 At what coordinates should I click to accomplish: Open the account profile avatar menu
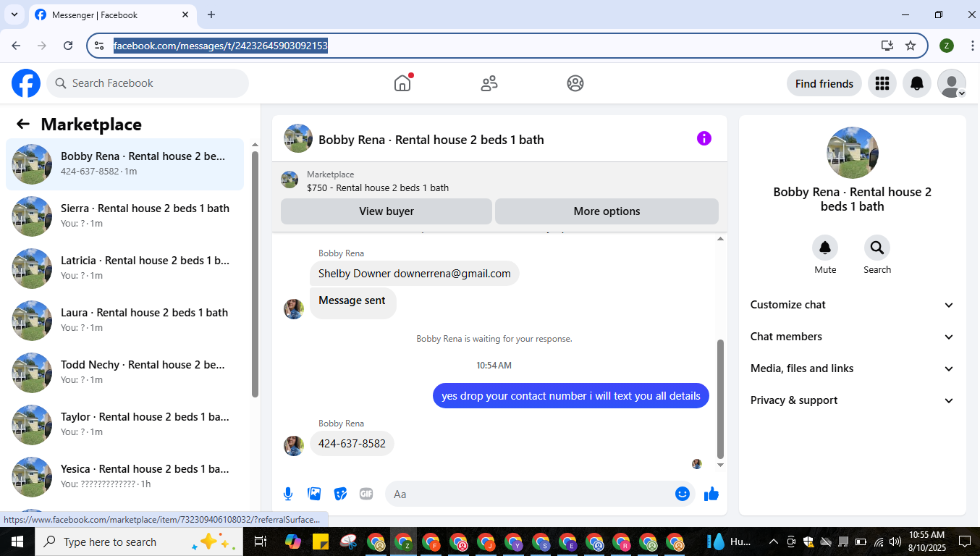coord(952,83)
